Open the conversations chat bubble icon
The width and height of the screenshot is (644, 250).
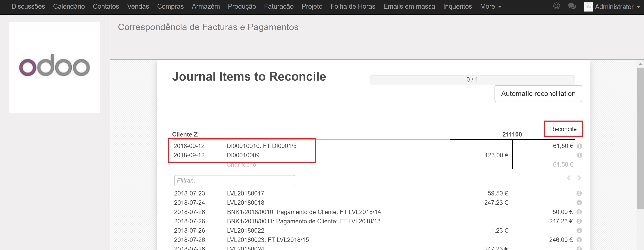tap(572, 6)
